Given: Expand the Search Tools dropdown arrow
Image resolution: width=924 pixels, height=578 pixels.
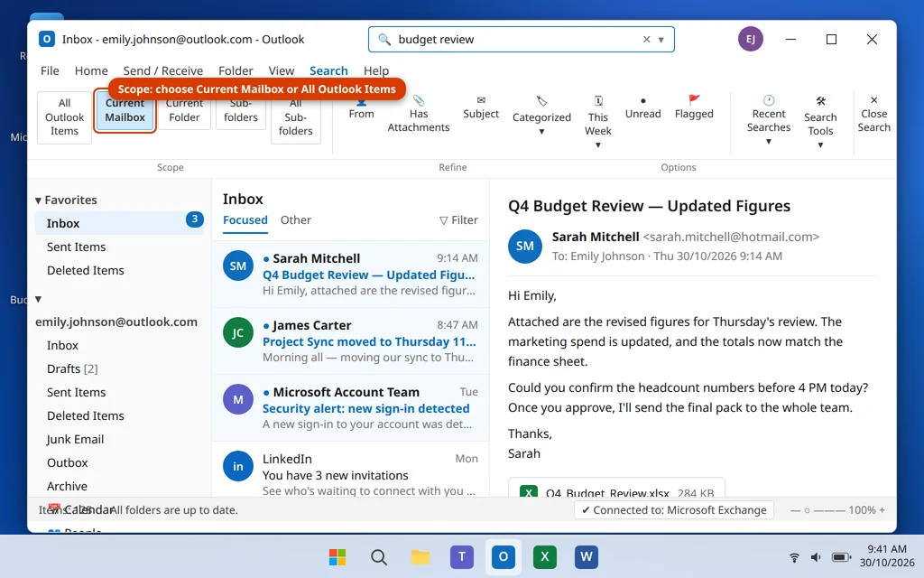Looking at the screenshot, I should coord(820,145).
